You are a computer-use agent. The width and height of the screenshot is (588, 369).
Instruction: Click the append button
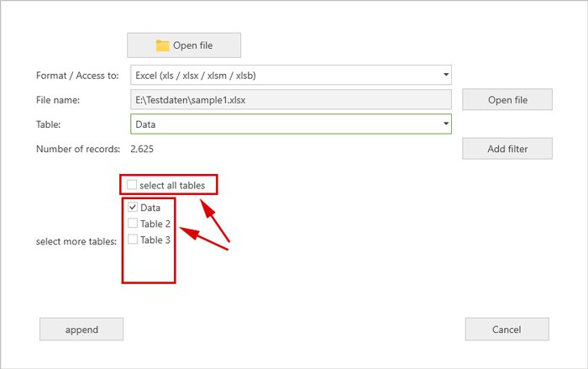coord(81,329)
